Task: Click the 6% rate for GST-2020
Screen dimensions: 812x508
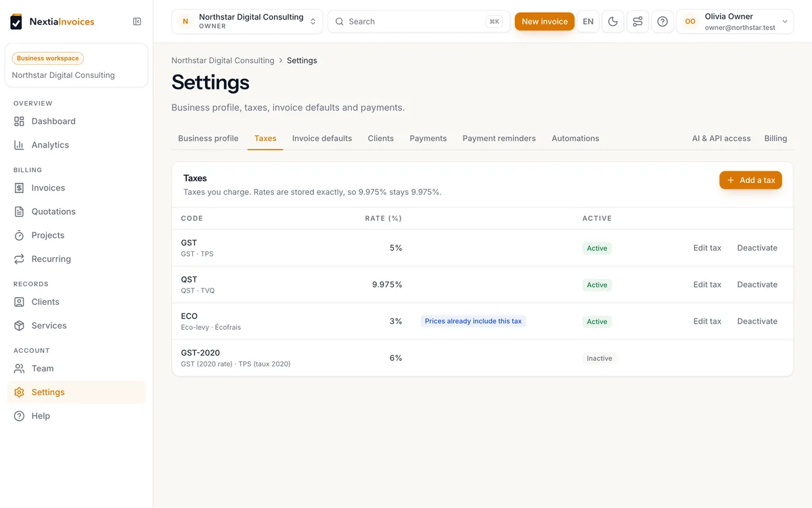Action: 396,358
